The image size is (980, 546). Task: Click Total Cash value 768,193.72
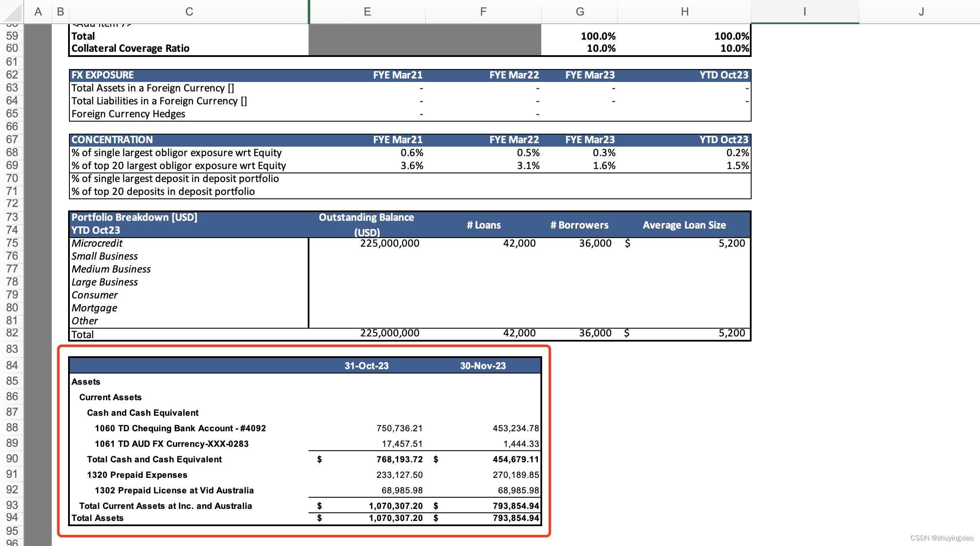pos(399,459)
